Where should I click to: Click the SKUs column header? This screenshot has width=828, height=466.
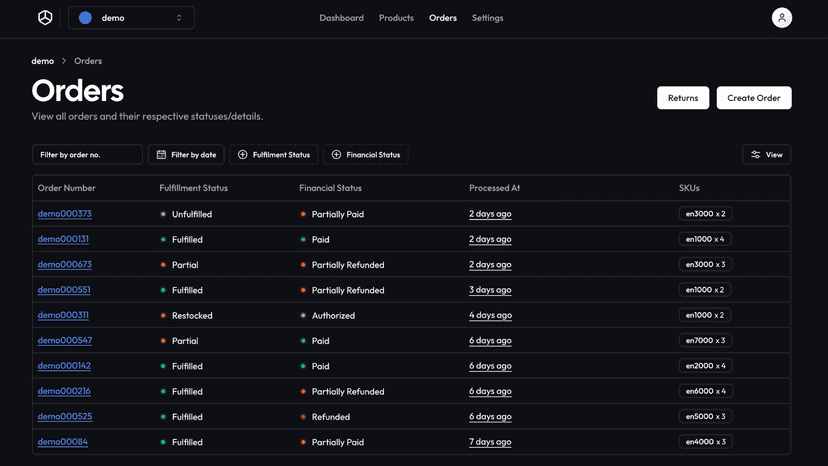(689, 188)
